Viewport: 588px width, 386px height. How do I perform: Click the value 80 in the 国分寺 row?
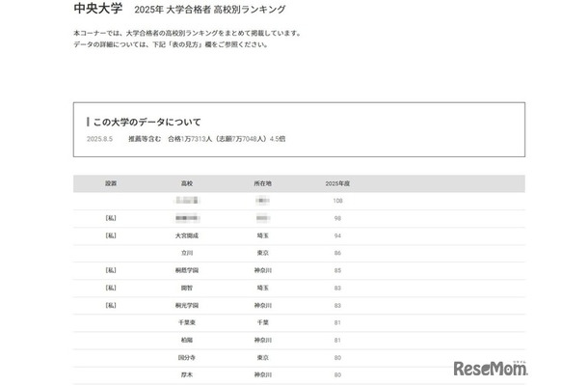click(337, 357)
